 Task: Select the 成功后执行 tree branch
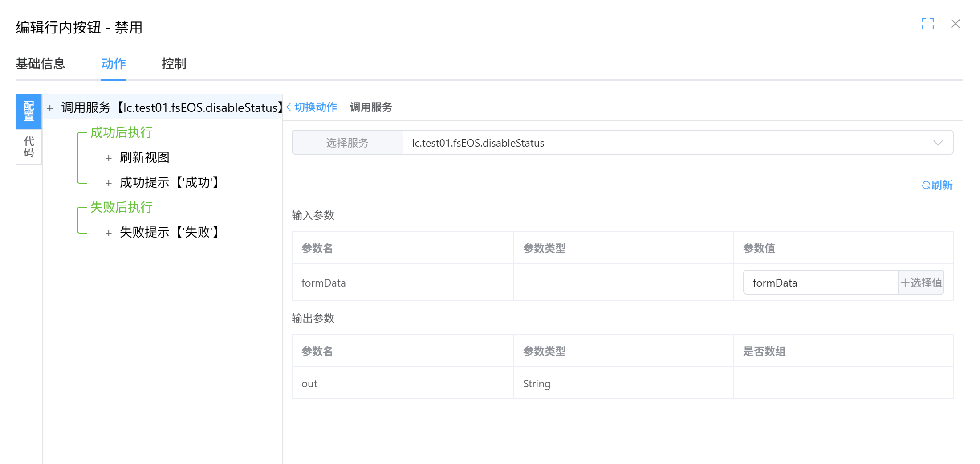[x=121, y=132]
